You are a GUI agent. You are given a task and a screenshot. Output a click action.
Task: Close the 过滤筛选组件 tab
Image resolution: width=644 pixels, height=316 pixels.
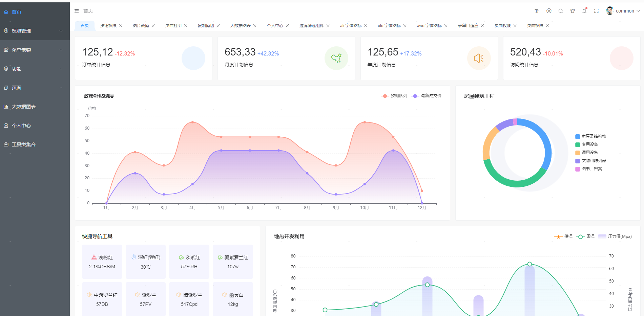point(328,26)
